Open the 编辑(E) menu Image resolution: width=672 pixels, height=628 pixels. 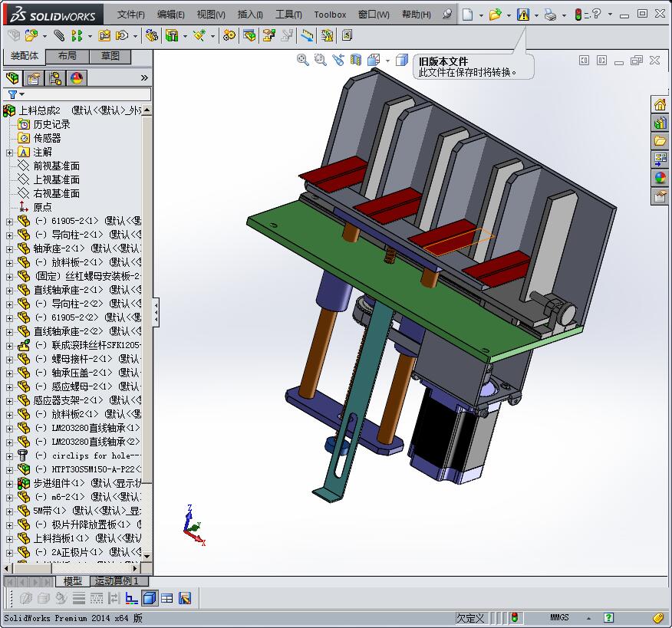[170, 15]
